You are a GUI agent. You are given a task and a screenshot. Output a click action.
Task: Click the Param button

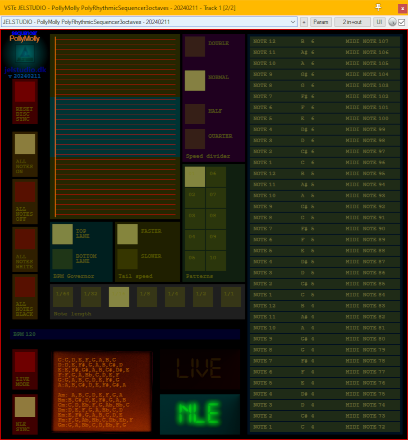pos(321,22)
